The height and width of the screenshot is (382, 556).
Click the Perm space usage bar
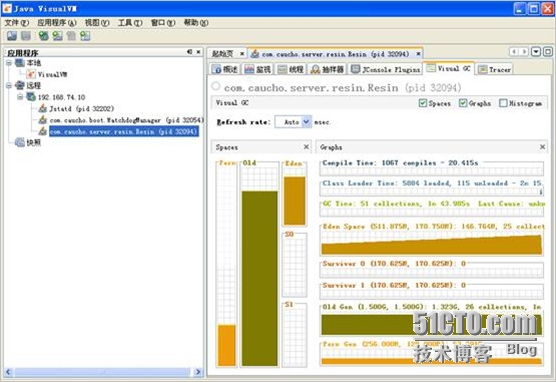[226, 345]
